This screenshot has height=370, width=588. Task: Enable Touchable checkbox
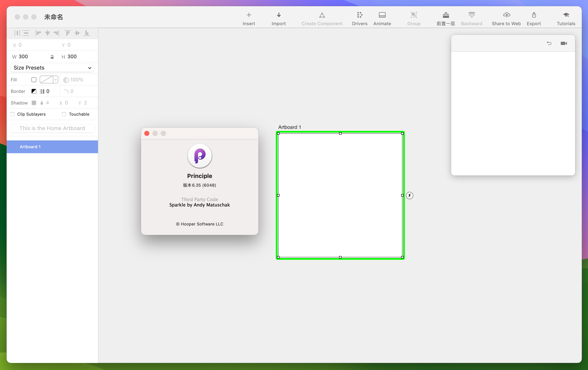pyautogui.click(x=64, y=114)
